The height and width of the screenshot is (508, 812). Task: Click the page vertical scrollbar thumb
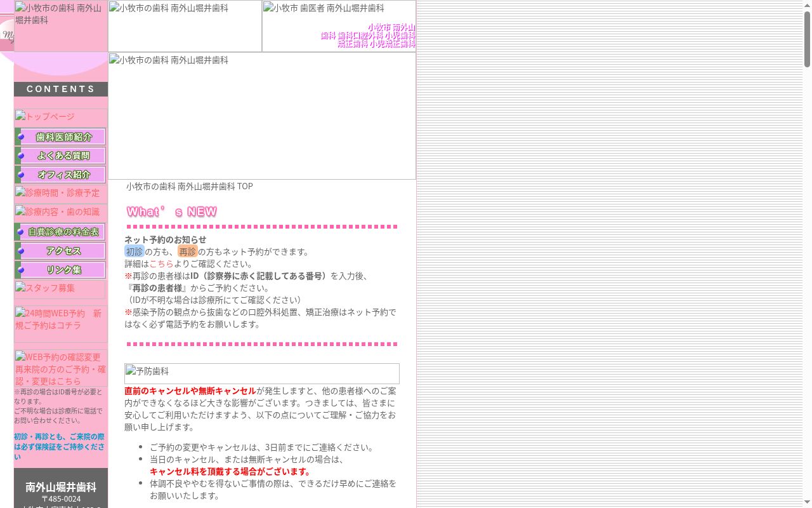coord(807,38)
